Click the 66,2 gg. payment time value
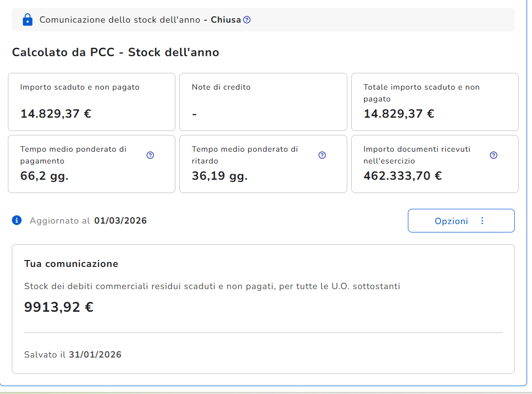The image size is (532, 394). (44, 176)
